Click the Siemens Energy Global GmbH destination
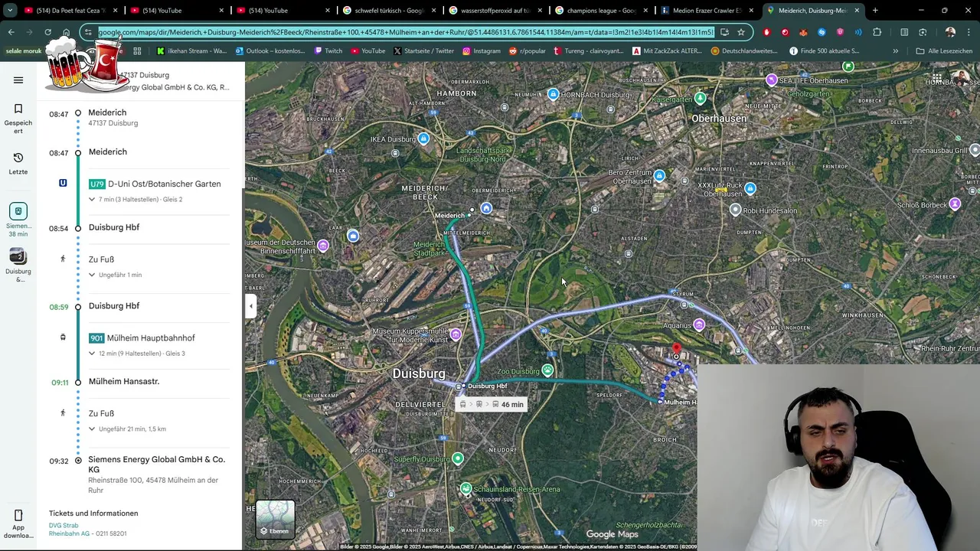 pos(157,464)
